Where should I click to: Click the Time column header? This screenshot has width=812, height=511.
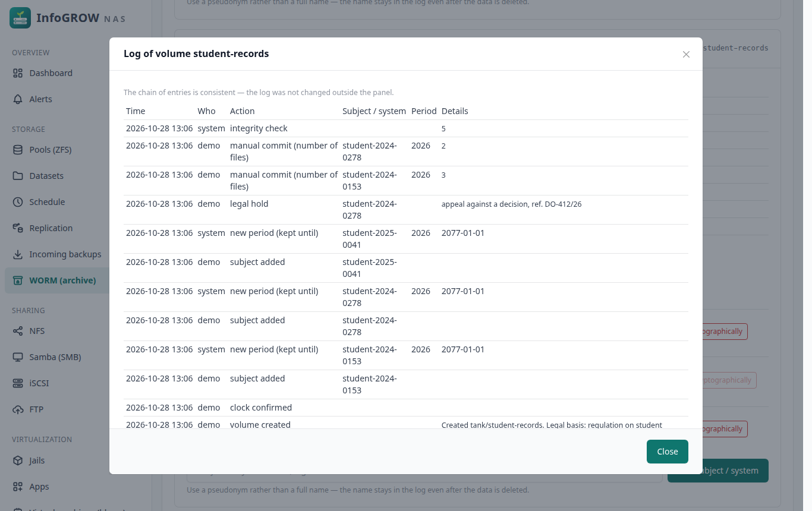coord(136,111)
